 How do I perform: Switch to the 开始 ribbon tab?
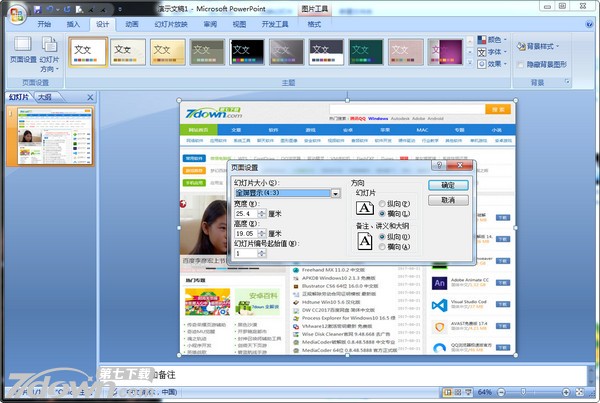tap(44, 24)
